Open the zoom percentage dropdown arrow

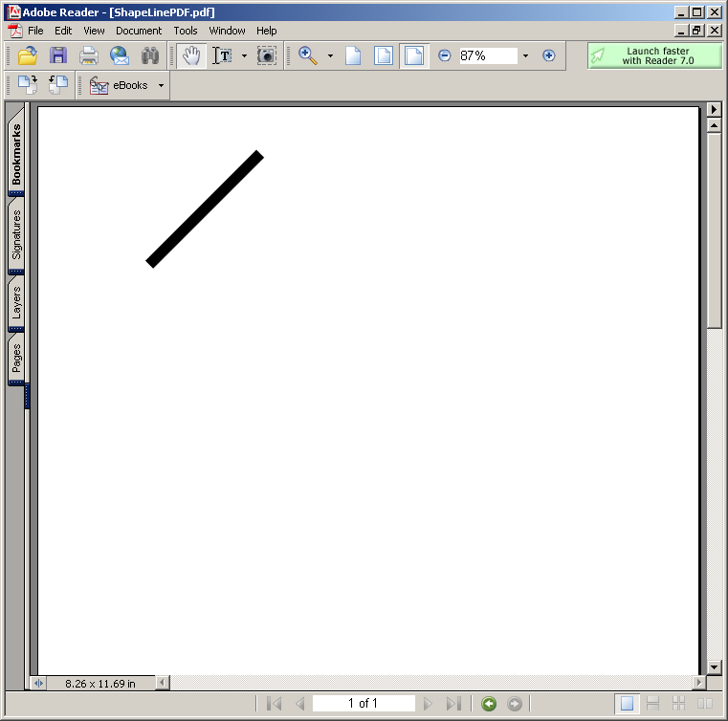(525, 55)
